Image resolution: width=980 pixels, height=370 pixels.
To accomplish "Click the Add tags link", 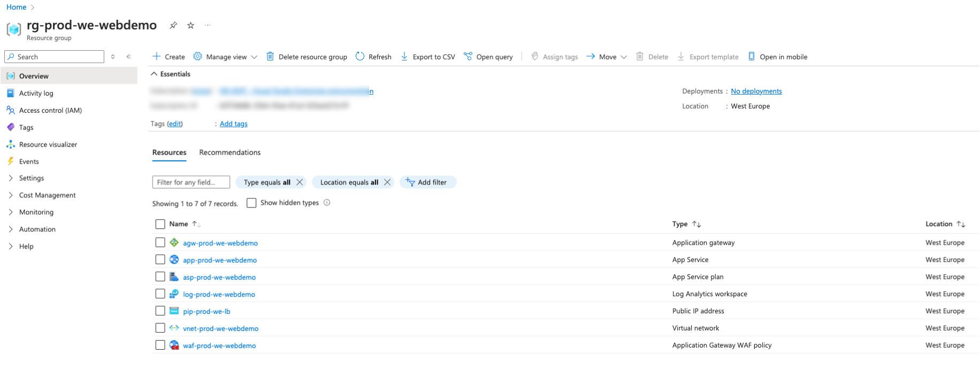I will click(234, 124).
